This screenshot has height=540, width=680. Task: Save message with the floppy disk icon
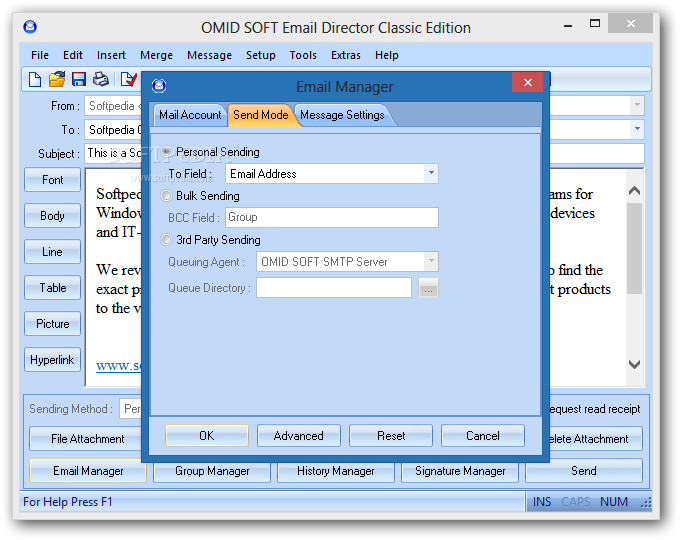point(79,79)
